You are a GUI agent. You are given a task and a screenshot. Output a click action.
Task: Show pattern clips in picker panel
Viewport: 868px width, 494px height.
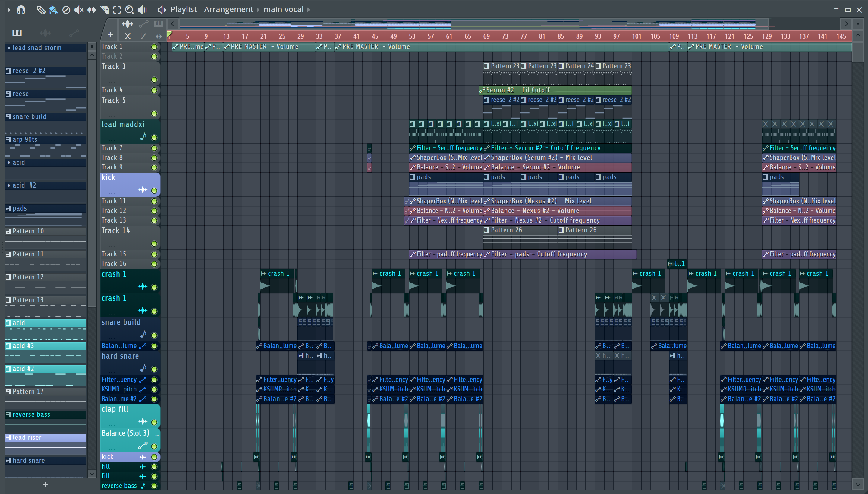click(x=17, y=33)
